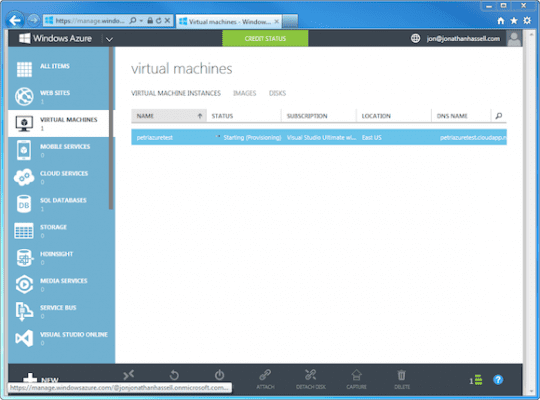Click the Visual Studio Ultimate subscription cell
The width and height of the screenshot is (540, 400).
click(321, 137)
